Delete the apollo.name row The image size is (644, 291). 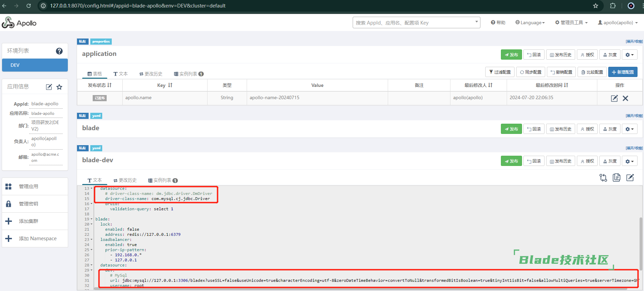(625, 98)
